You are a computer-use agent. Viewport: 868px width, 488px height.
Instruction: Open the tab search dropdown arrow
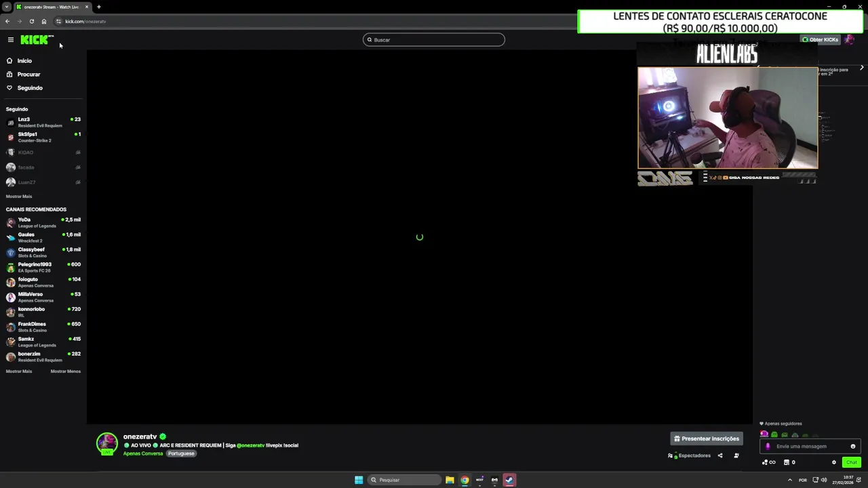pyautogui.click(x=6, y=7)
